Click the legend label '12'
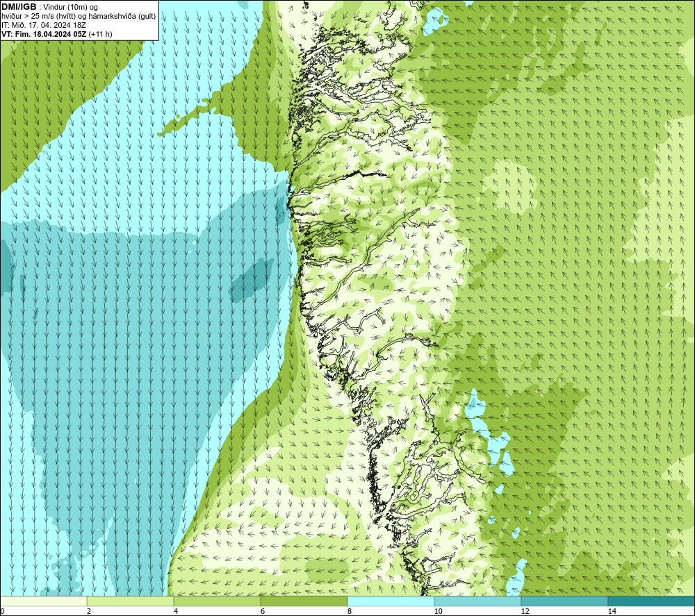The height and width of the screenshot is (616, 695). 525,611
